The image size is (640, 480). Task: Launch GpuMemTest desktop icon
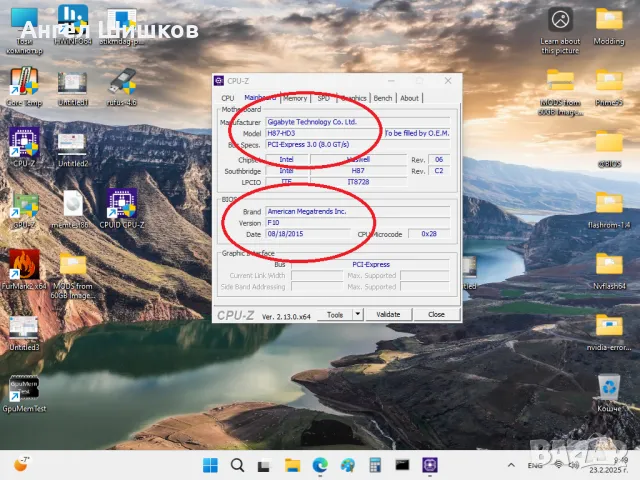click(24, 390)
